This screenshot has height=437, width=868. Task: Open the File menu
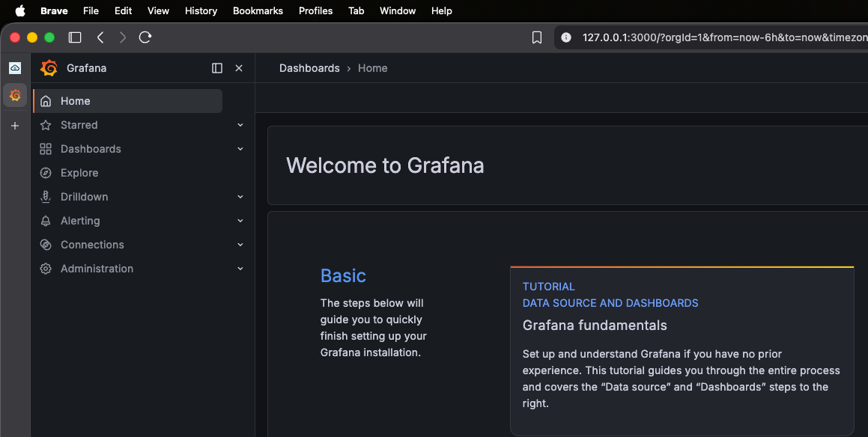click(x=91, y=10)
